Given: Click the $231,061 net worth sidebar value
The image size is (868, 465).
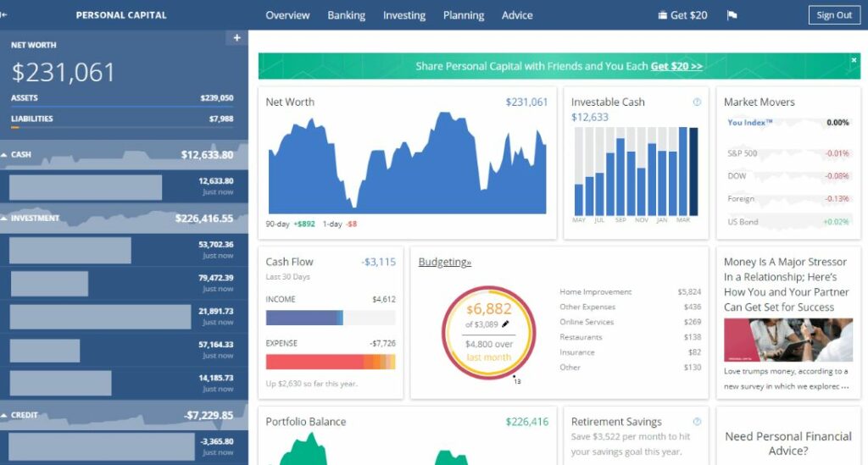Looking at the screenshot, I should 63,73.
